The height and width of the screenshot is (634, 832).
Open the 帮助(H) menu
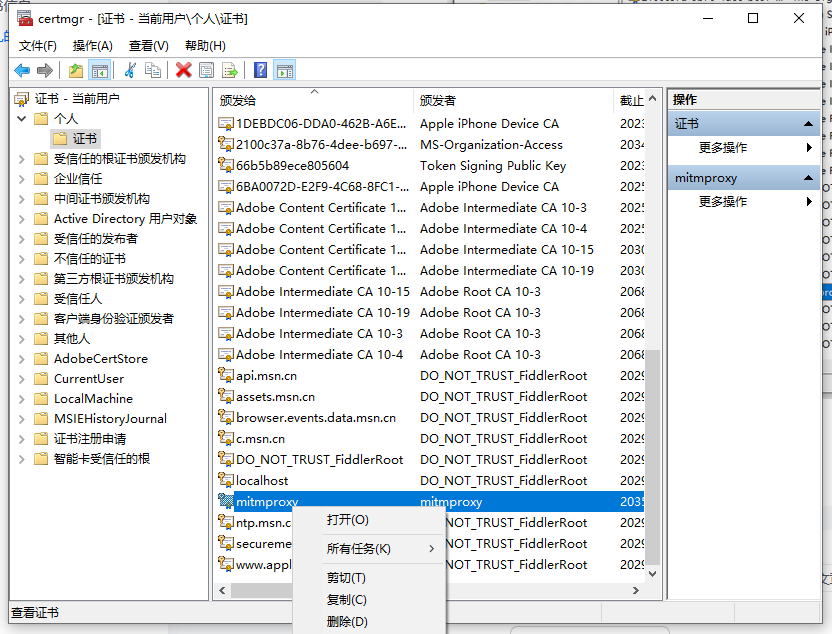pos(205,46)
